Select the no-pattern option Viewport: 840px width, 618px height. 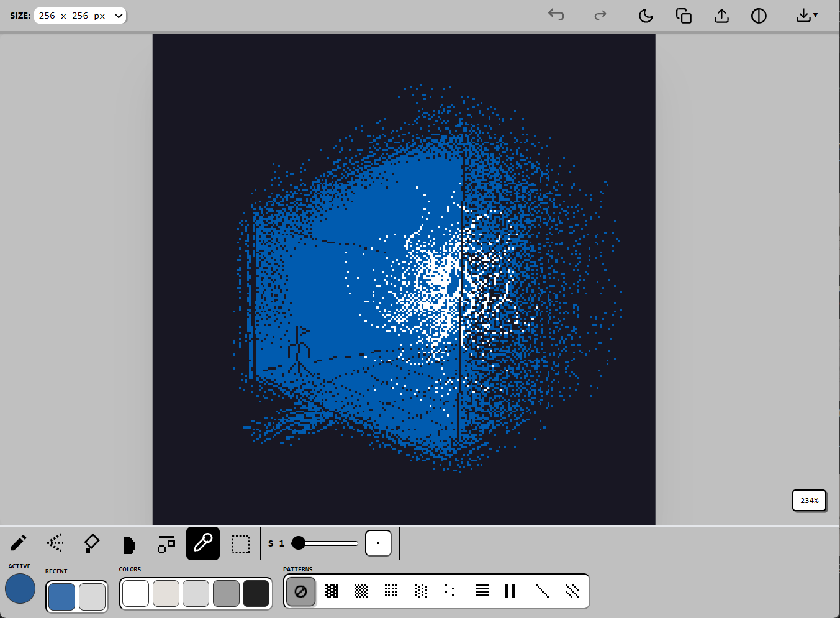tap(300, 591)
